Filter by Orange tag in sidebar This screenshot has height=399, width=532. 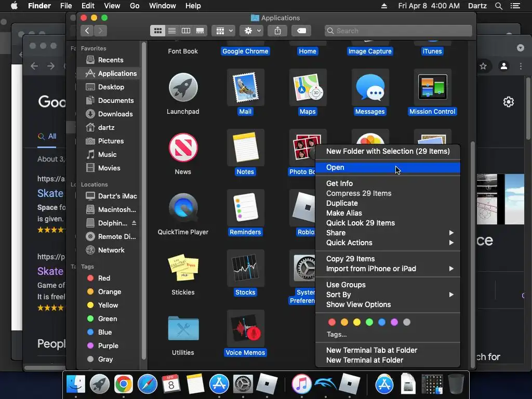tap(108, 292)
